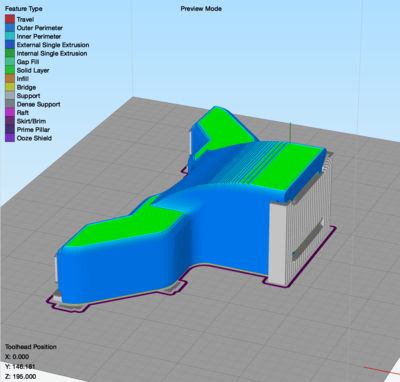400x382 pixels.
Task: Click the red Travel color swatch
Action: [x=10, y=19]
